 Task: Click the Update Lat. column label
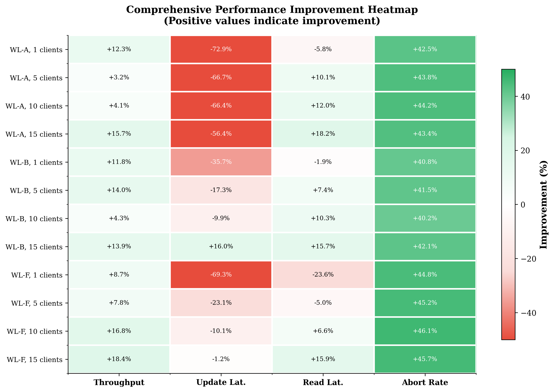click(221, 382)
